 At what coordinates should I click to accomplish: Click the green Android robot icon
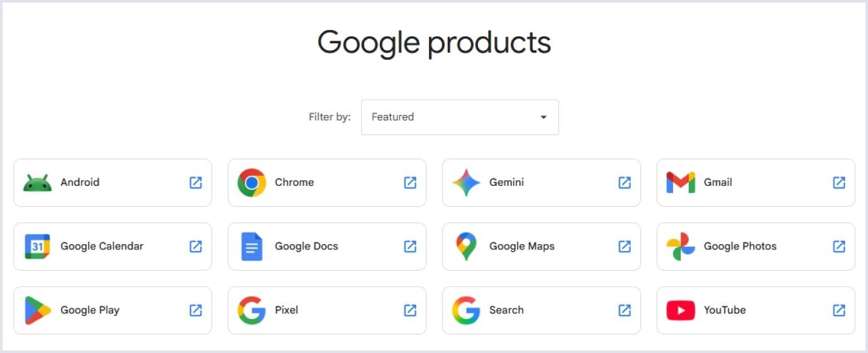coord(37,183)
